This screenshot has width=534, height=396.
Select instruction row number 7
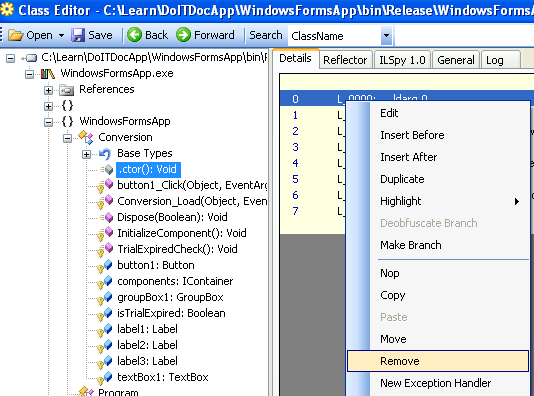point(295,211)
